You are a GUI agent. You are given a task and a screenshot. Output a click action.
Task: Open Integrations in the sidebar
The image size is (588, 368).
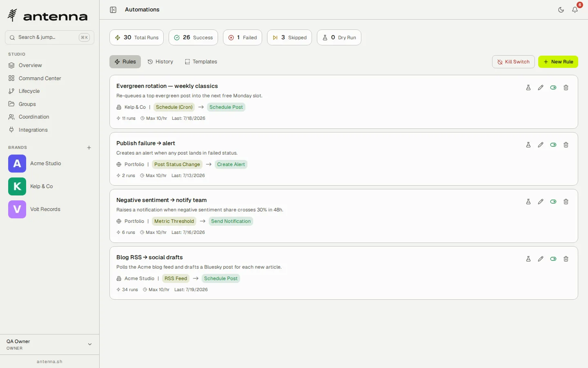(x=49, y=130)
